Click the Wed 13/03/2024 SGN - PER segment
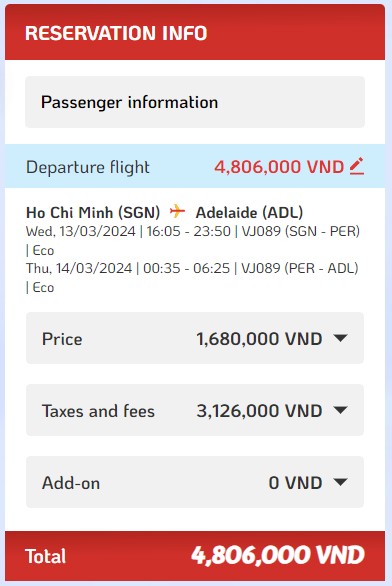Viewport: 392px width, 586px height. pyautogui.click(x=193, y=240)
